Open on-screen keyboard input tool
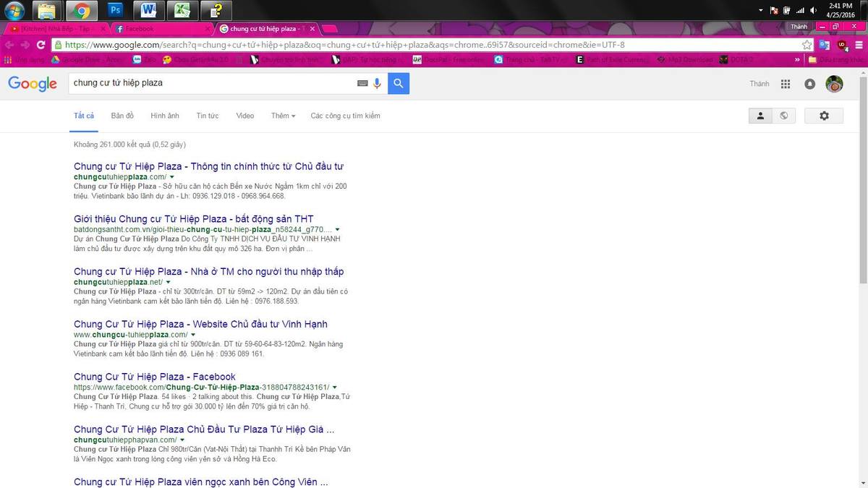868x488 pixels. click(362, 84)
